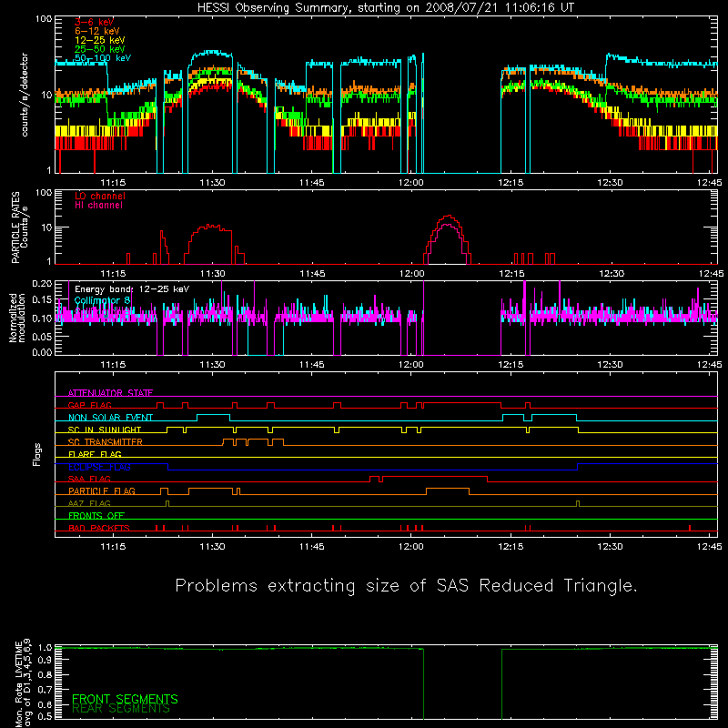Click the vertical Flags axis label
The image size is (728, 728).
(x=37, y=454)
